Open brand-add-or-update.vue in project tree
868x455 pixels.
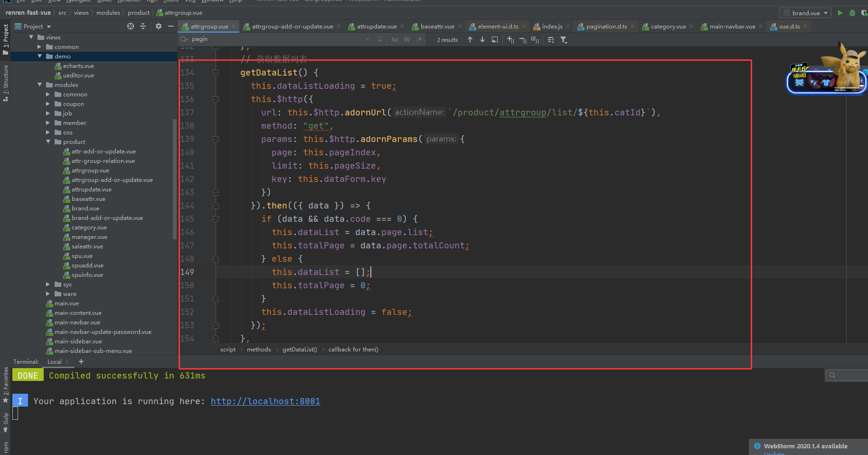(x=107, y=218)
